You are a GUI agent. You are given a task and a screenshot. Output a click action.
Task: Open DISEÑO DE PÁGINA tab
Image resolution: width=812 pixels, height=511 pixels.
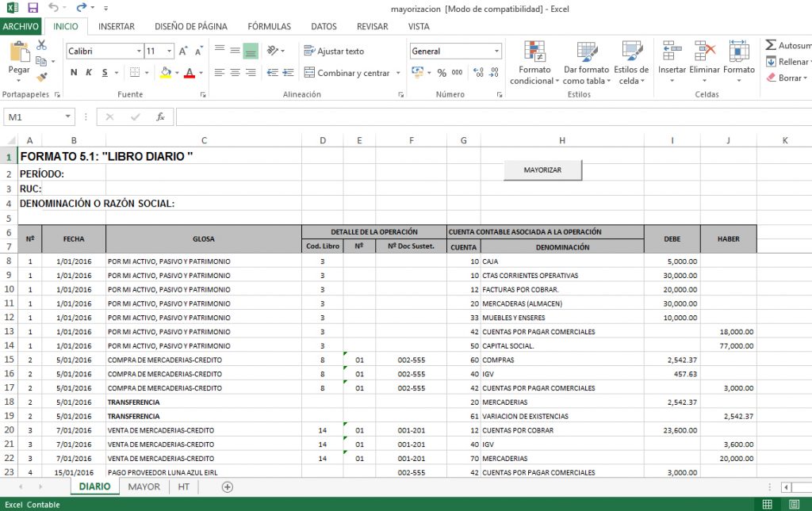pyautogui.click(x=191, y=26)
